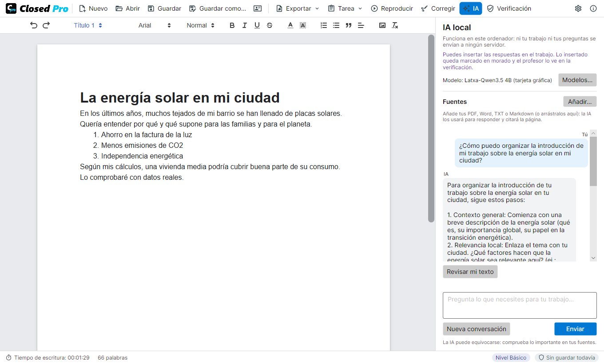This screenshot has width=604, height=364.
Task: Click the Closed Pro logo
Action: click(37, 8)
